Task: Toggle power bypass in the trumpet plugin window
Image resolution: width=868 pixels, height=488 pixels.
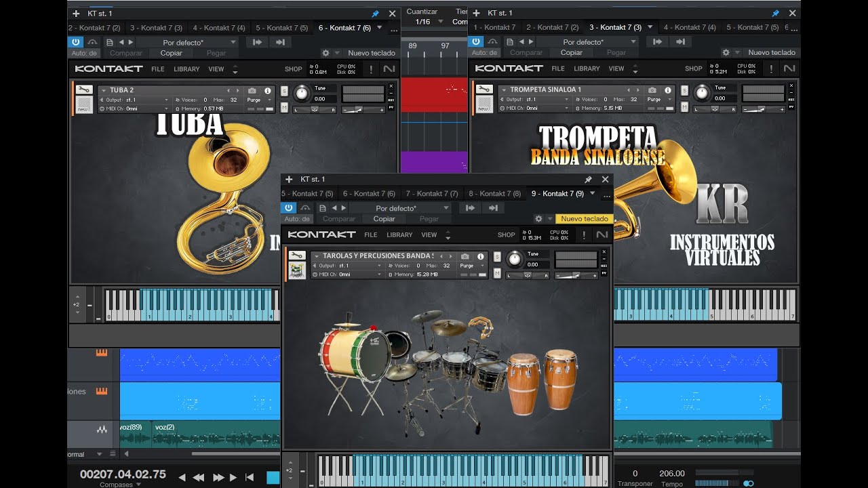Action: [x=476, y=42]
